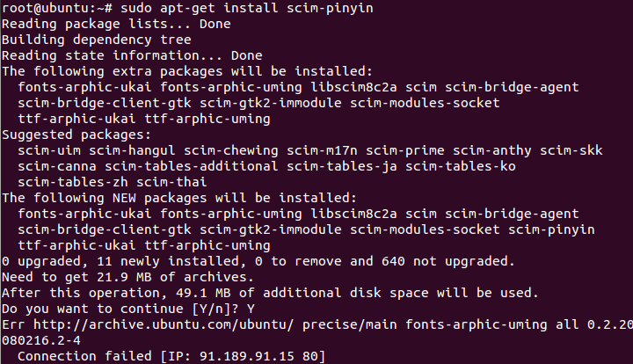633x364 pixels.
Task: Select scim-tables-additional in the suggested packages
Action: 192,166
